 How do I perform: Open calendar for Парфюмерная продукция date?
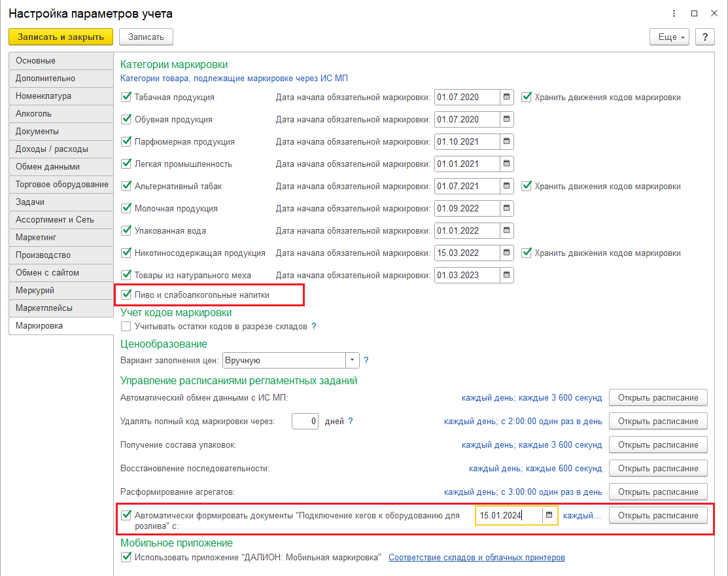(x=506, y=141)
